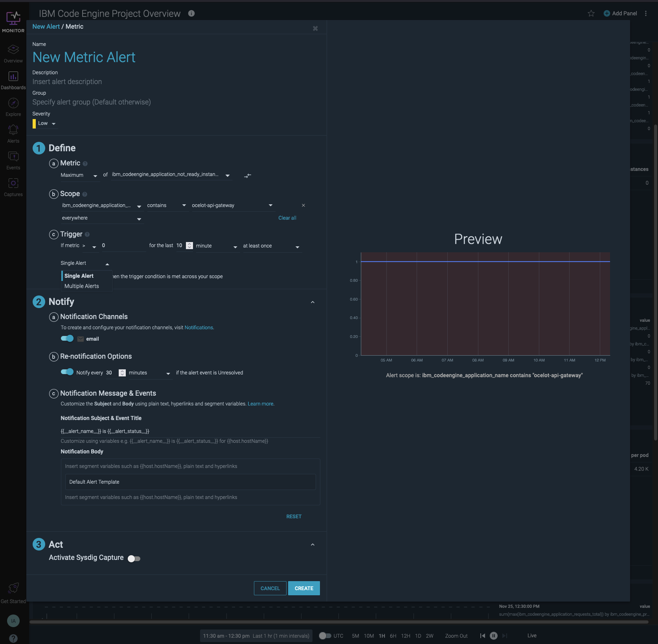Toggle the email notification channel

point(67,338)
